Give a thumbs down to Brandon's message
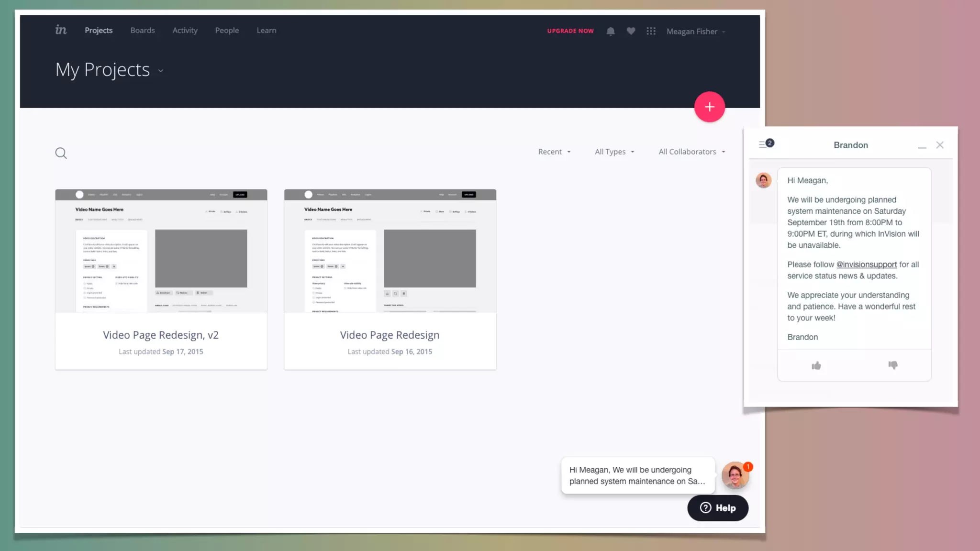This screenshot has height=551, width=980. pos(893,365)
